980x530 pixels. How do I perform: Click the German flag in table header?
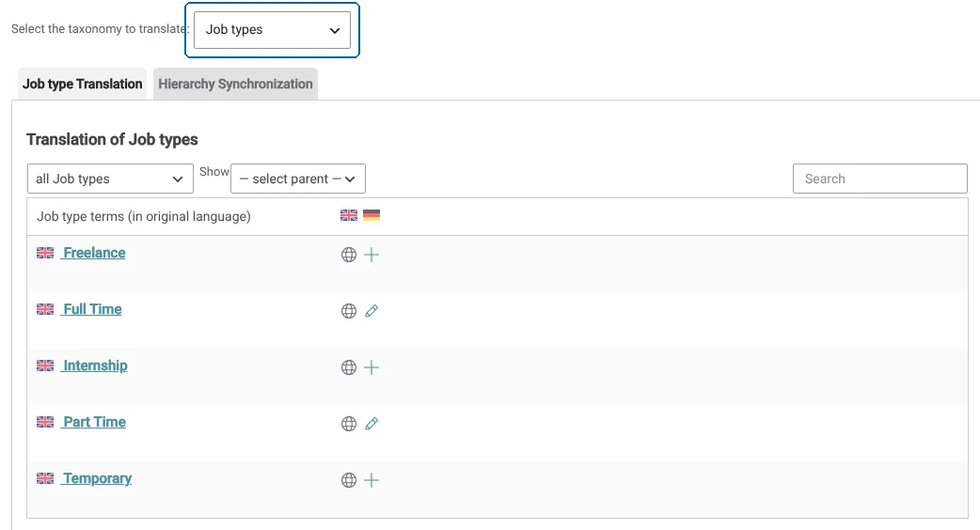(x=371, y=215)
